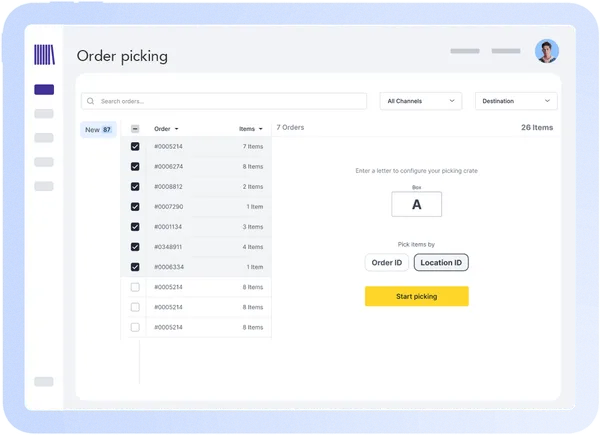The height and width of the screenshot is (435, 600).
Task: Click the 3 Items count cell
Action: [x=253, y=227]
